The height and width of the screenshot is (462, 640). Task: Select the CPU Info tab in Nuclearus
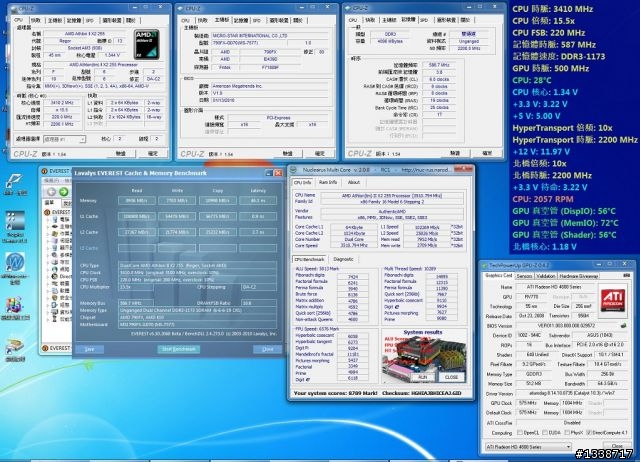coord(303,182)
